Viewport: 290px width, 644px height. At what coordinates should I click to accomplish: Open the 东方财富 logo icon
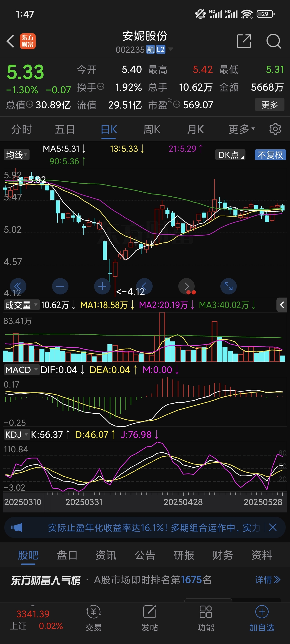pyautogui.click(x=28, y=41)
